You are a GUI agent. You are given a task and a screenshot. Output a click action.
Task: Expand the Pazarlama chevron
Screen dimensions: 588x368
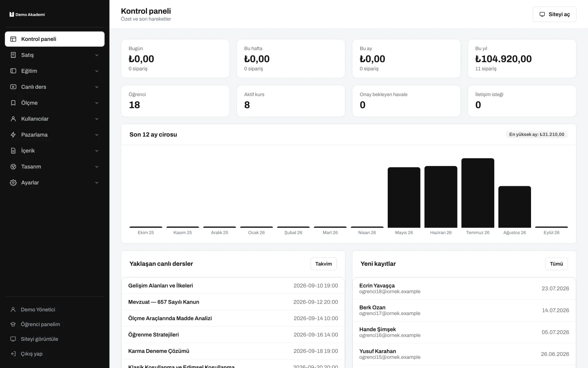(x=97, y=135)
